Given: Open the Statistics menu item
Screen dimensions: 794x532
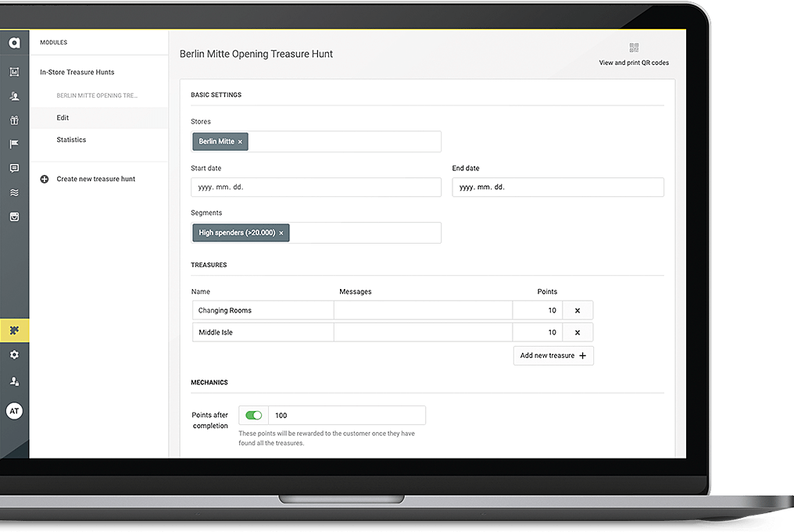Looking at the screenshot, I should coord(71,140).
